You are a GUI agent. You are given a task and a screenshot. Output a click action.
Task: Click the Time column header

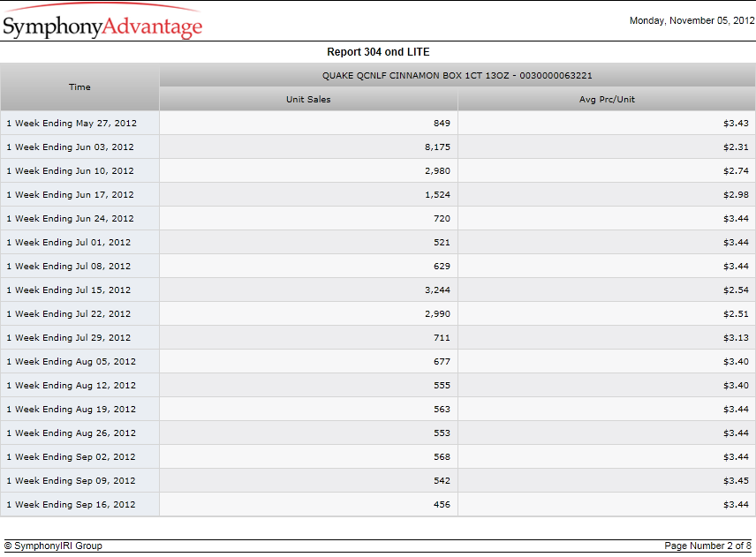pos(79,87)
